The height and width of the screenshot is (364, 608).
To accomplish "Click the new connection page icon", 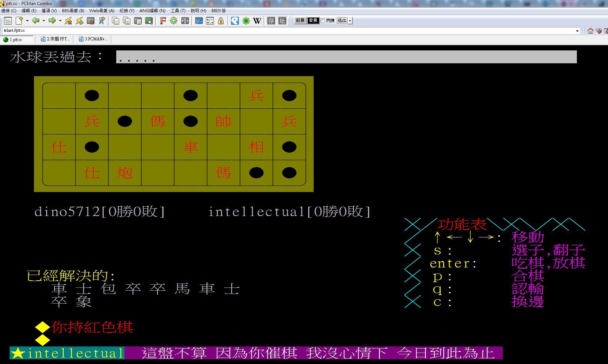I will click(19, 21).
